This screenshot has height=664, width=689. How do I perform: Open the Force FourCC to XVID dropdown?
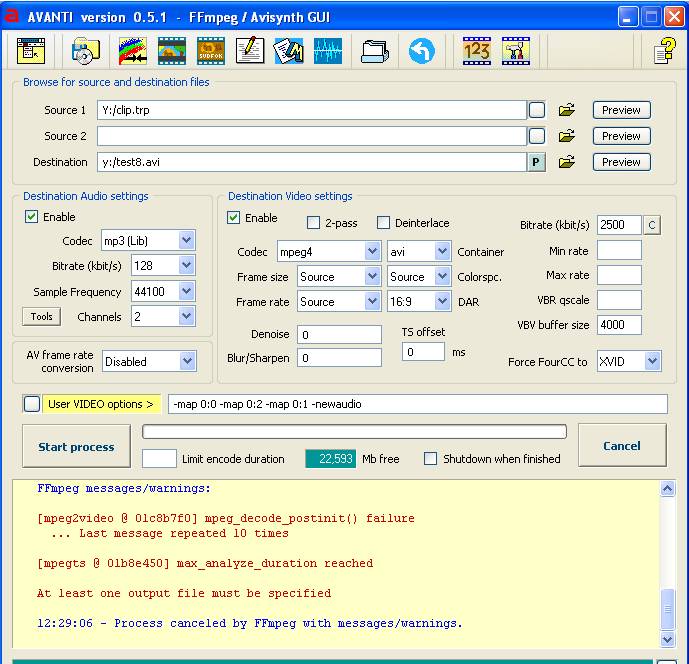tap(652, 361)
